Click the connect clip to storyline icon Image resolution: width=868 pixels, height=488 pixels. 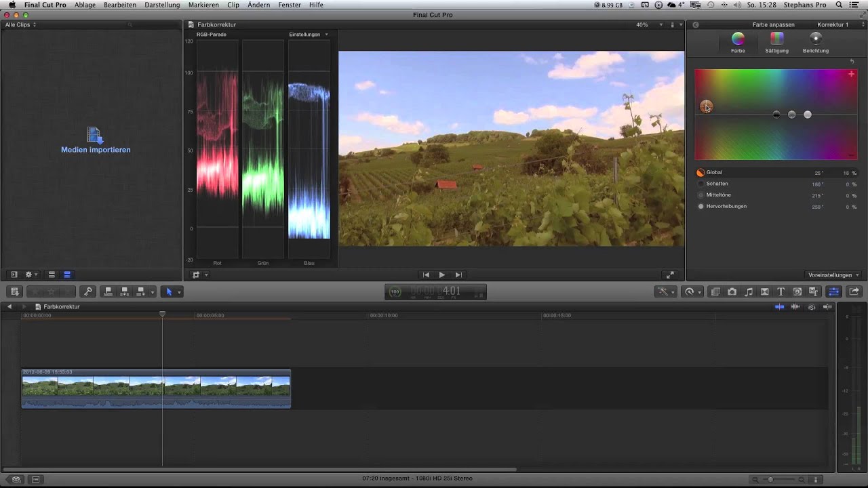[x=108, y=291]
